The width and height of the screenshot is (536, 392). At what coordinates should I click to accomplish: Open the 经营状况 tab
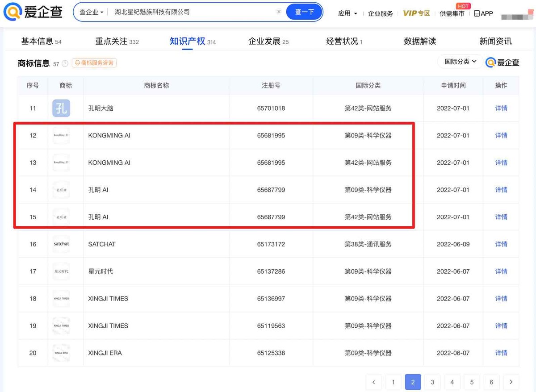344,42
